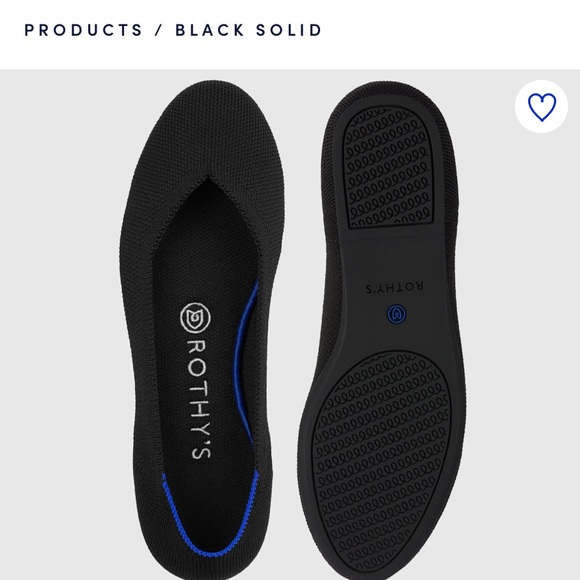This screenshot has height=580, width=580.
Task: Click the embossed ROTHY'S text on the sole
Action: pyautogui.click(x=395, y=288)
